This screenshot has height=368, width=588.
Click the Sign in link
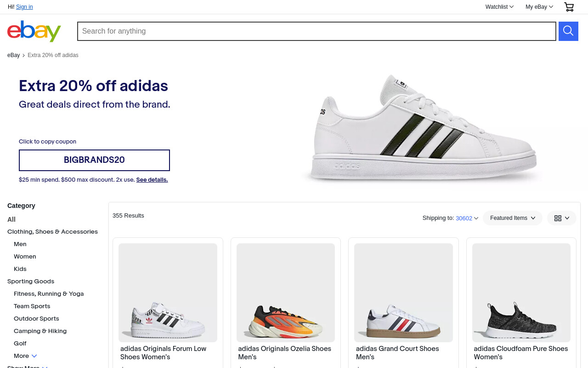pos(24,7)
